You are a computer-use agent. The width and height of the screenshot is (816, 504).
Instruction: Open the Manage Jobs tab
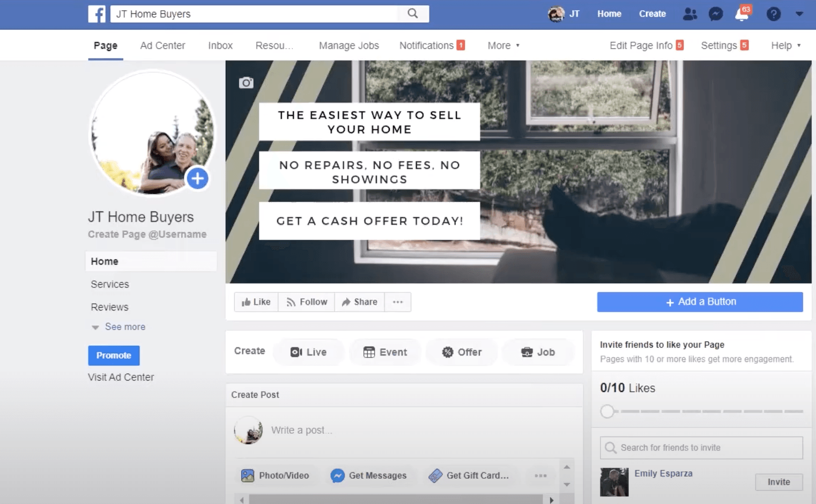(348, 46)
